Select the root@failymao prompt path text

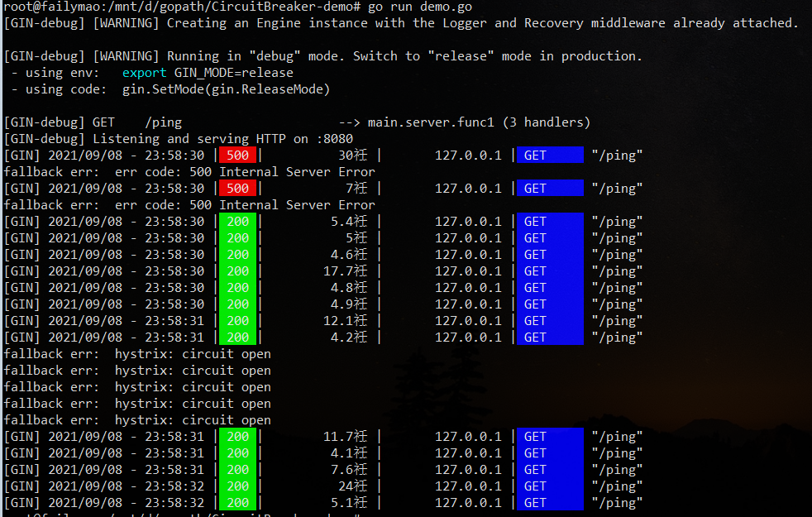182,7
